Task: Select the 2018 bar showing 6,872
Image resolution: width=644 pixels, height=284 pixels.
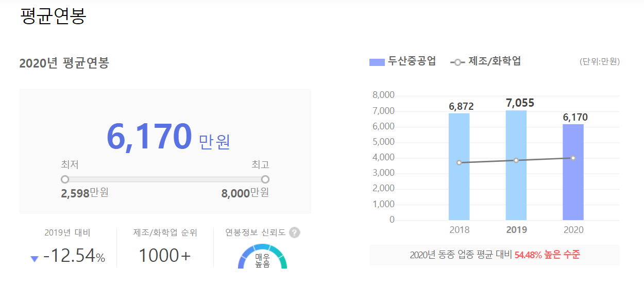Action: click(459, 166)
